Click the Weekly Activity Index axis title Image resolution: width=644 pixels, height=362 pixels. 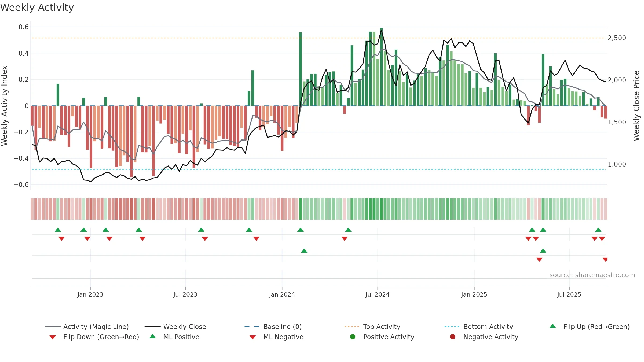[x=4, y=106]
